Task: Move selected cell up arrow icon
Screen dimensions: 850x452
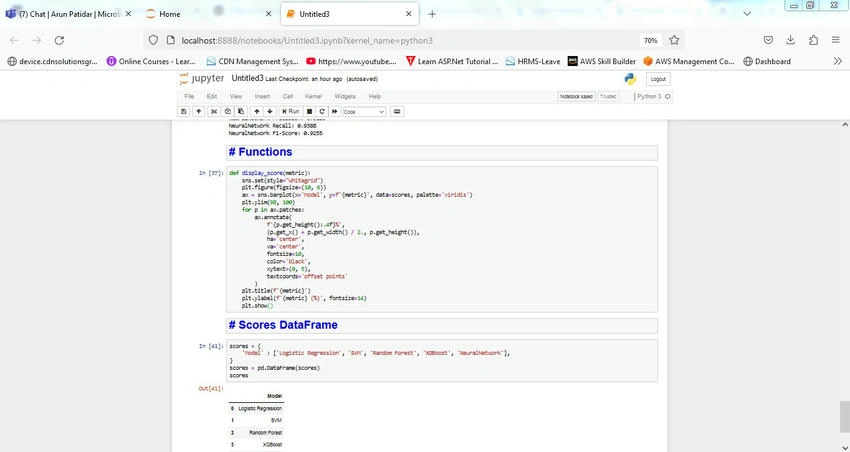Action: [x=257, y=112]
